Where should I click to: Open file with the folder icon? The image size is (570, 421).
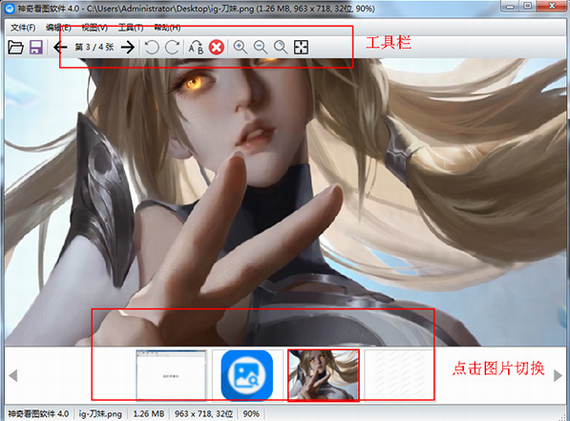pos(16,47)
